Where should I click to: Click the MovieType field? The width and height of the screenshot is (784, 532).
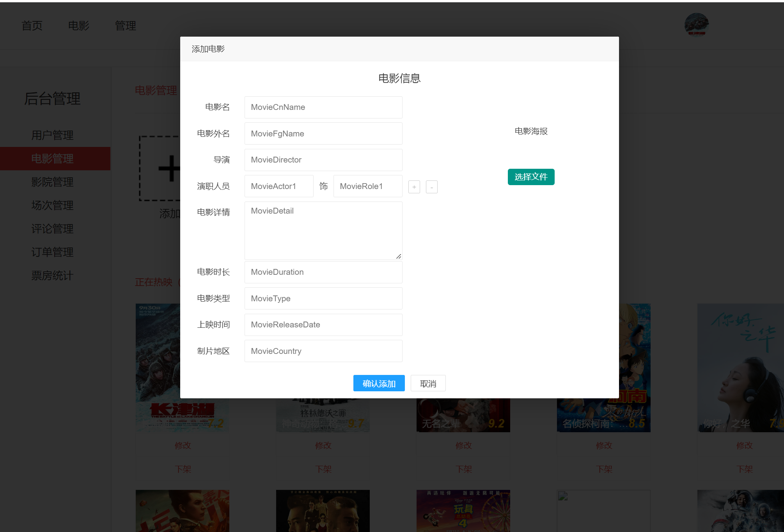pyautogui.click(x=323, y=299)
